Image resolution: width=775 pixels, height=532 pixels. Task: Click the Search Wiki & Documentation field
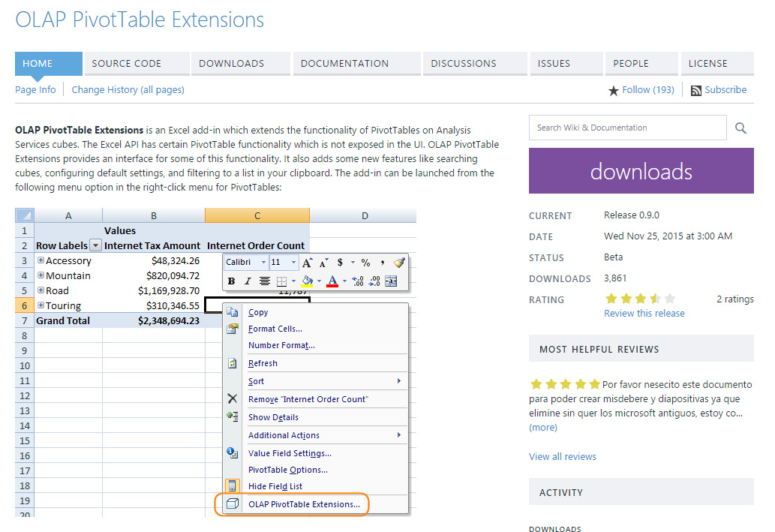pos(627,128)
